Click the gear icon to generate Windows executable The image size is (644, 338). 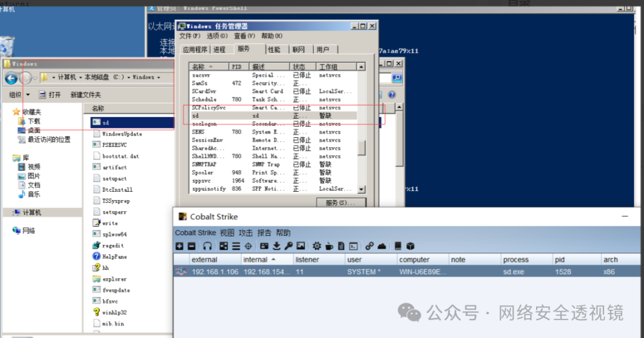click(x=317, y=246)
